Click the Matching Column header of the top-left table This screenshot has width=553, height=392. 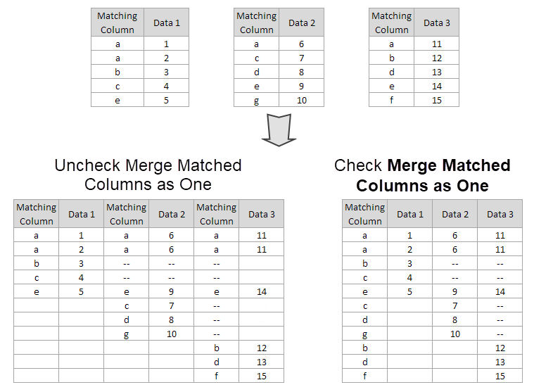coord(117,23)
